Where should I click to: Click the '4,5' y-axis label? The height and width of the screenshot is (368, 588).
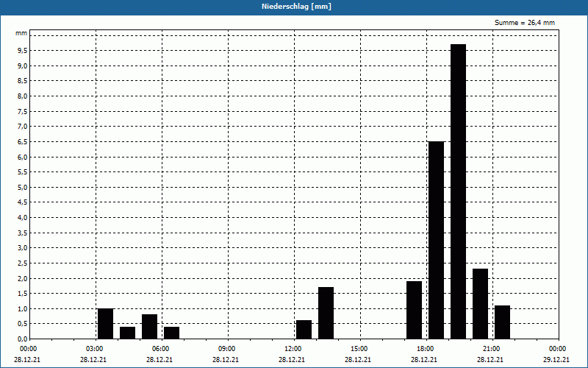point(23,202)
